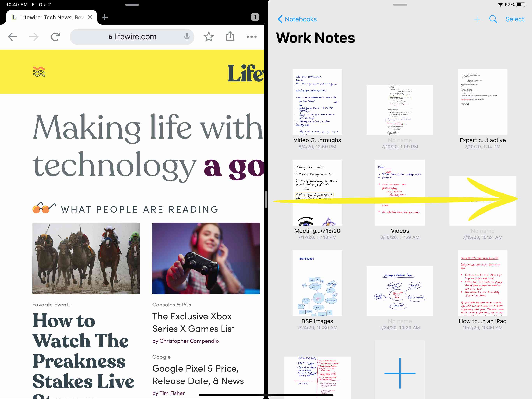This screenshot has height=399, width=532.
Task: Click the share icon in Safari toolbar
Action: 230,37
